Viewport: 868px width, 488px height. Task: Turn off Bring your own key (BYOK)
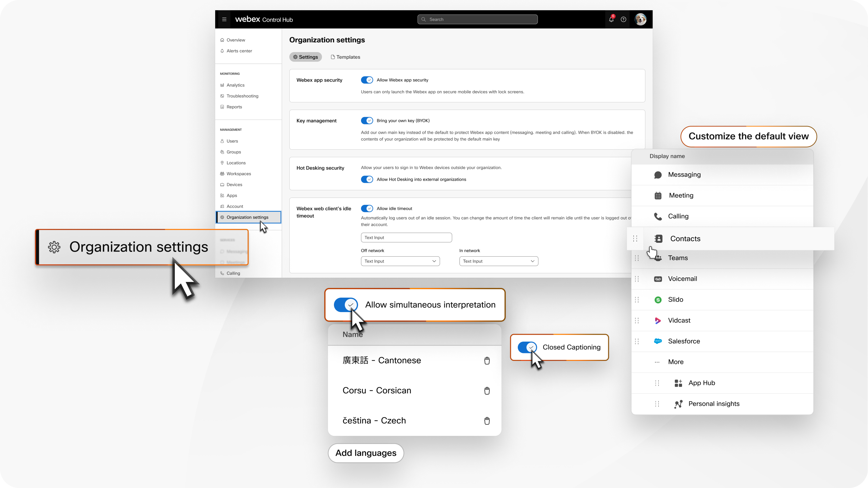pos(367,120)
